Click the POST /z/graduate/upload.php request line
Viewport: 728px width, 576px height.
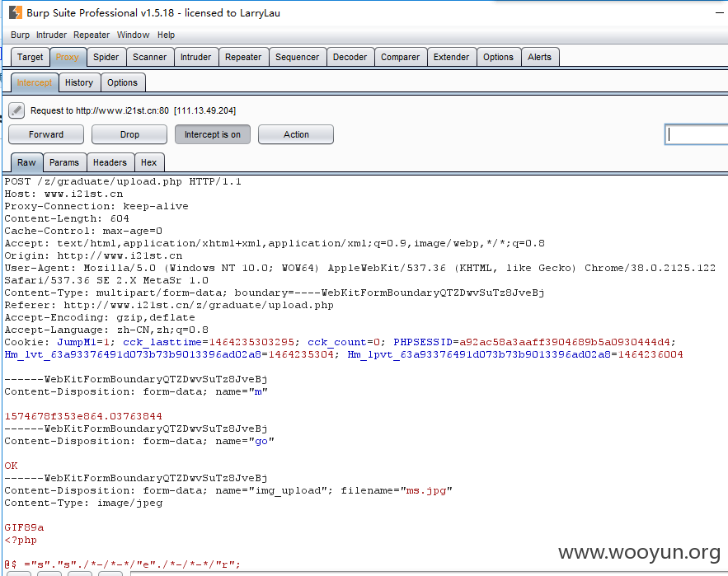(123, 181)
